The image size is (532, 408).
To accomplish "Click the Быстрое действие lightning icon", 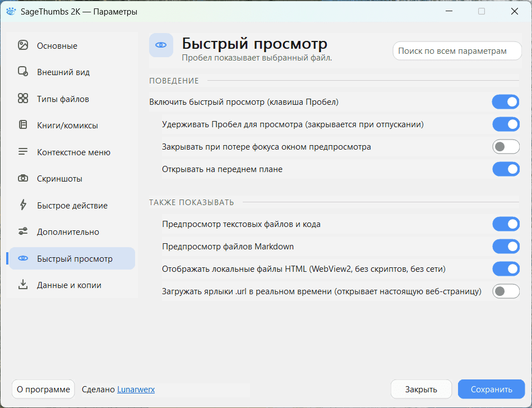I will click(x=23, y=205).
